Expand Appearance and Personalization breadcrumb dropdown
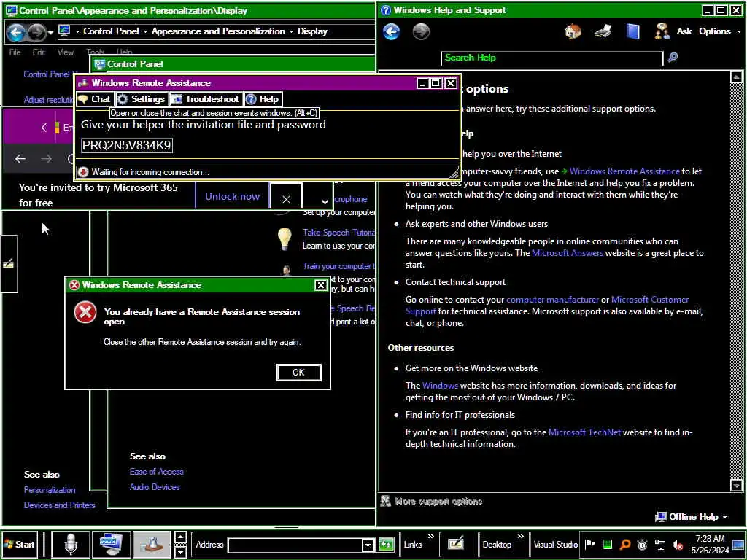The height and width of the screenshot is (560, 747). tap(290, 31)
